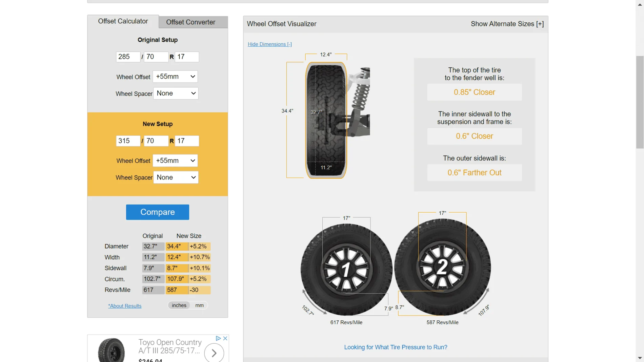Viewport: 644px width, 362px height.
Task: Open the Toyo Open Country A/T III ad
Action: point(170,346)
